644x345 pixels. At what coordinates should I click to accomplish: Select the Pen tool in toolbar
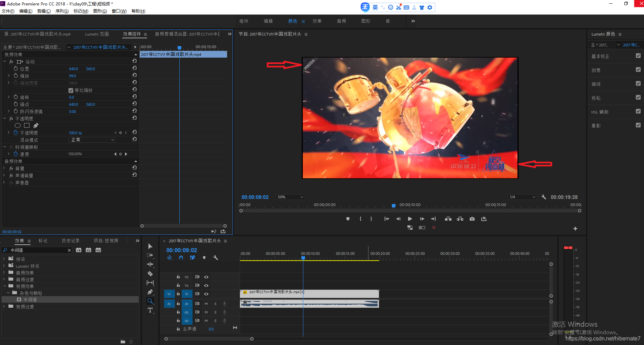[x=150, y=292]
